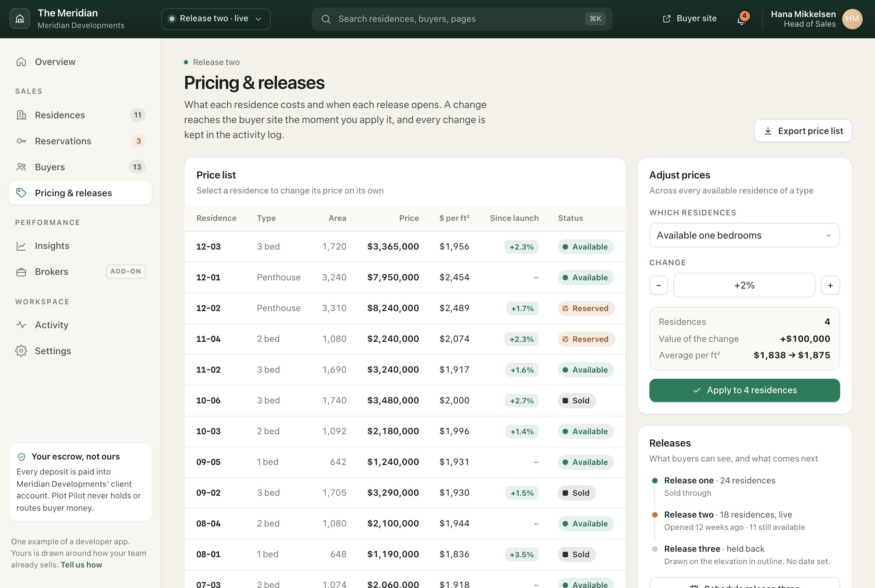The height and width of the screenshot is (588, 875).
Task: Click the Activity pulse icon
Action: pos(22,325)
